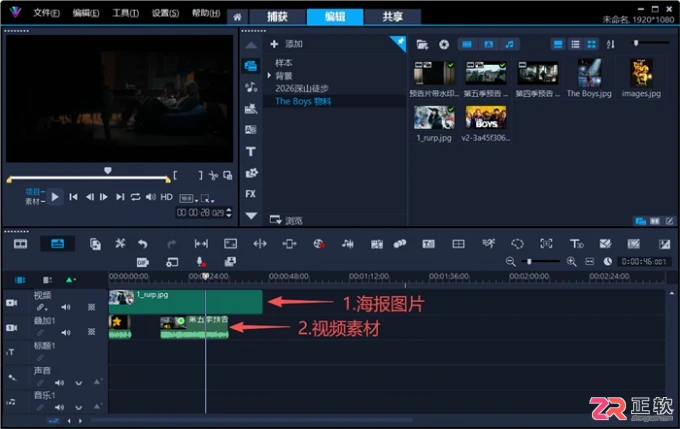Open the title text T library panel

pos(251,151)
